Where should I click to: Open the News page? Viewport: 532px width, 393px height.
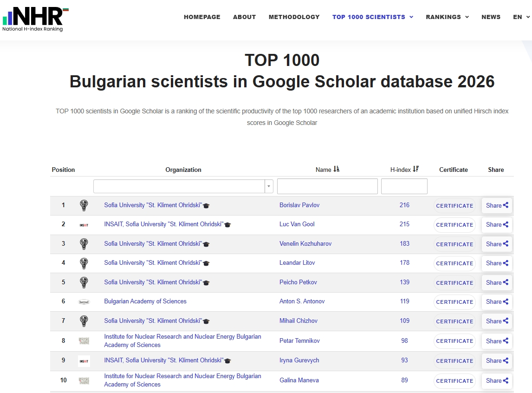click(491, 17)
